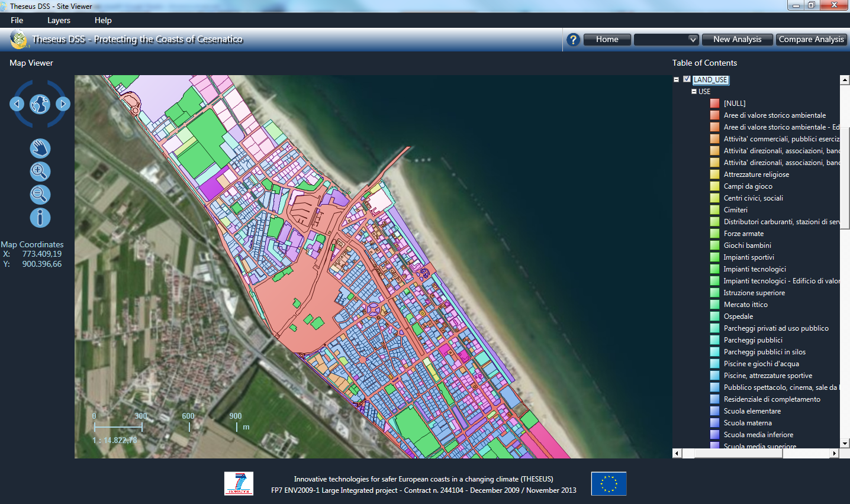Screen dimensions: 850x504
Task: Click the pan right arrow in navigator
Action: (x=63, y=104)
